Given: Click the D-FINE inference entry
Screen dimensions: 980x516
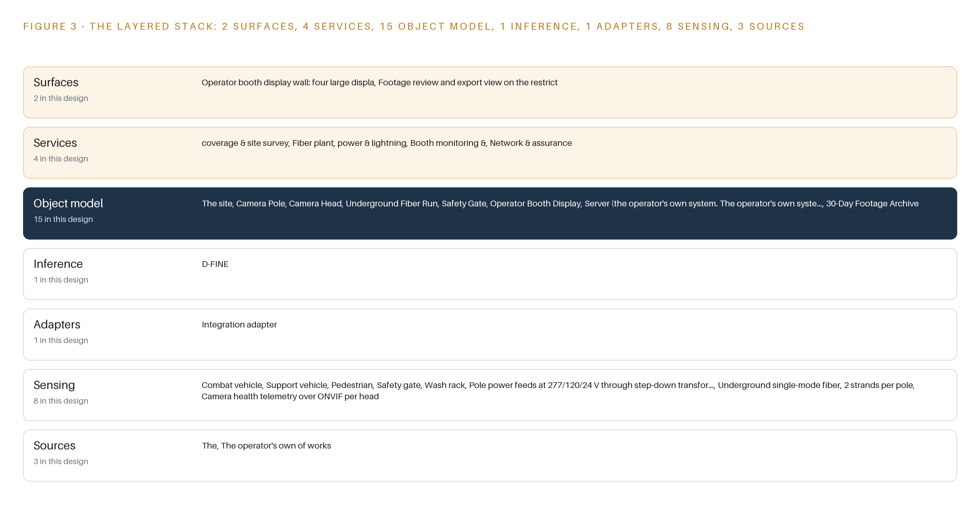Looking at the screenshot, I should pyautogui.click(x=215, y=264).
